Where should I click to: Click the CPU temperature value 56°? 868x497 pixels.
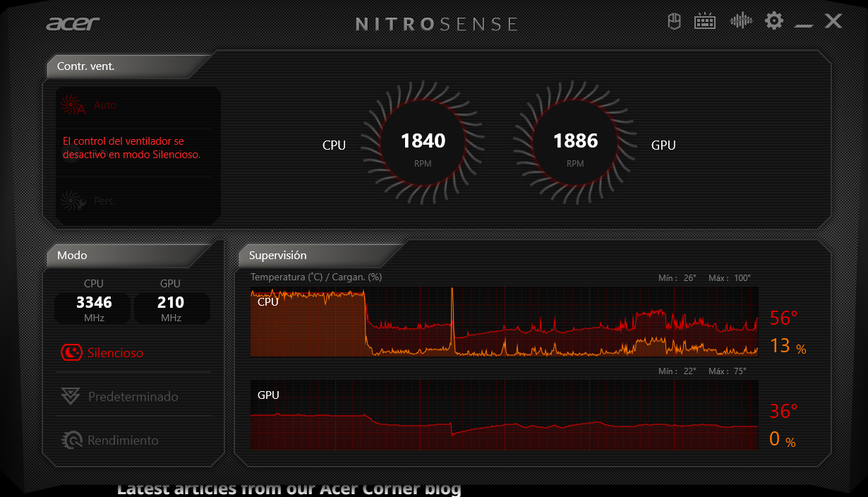click(x=783, y=318)
